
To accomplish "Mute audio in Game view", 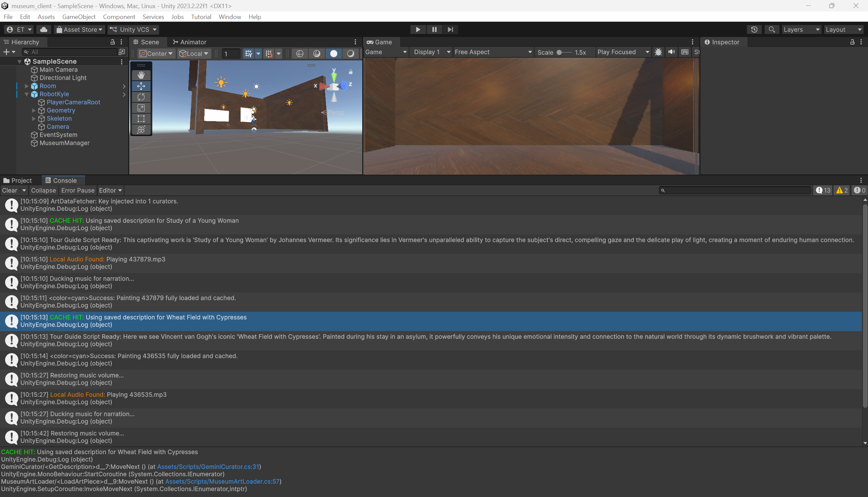I will (x=672, y=52).
